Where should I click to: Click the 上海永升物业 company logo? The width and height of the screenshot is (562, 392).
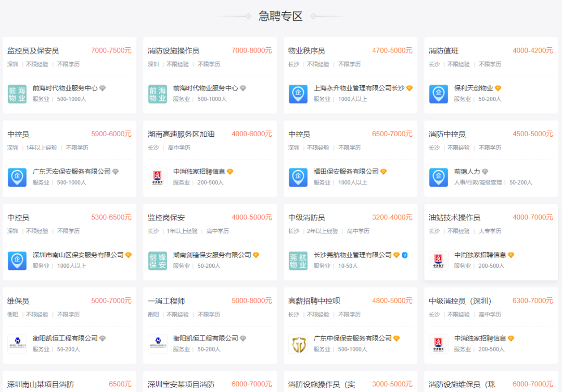click(298, 94)
